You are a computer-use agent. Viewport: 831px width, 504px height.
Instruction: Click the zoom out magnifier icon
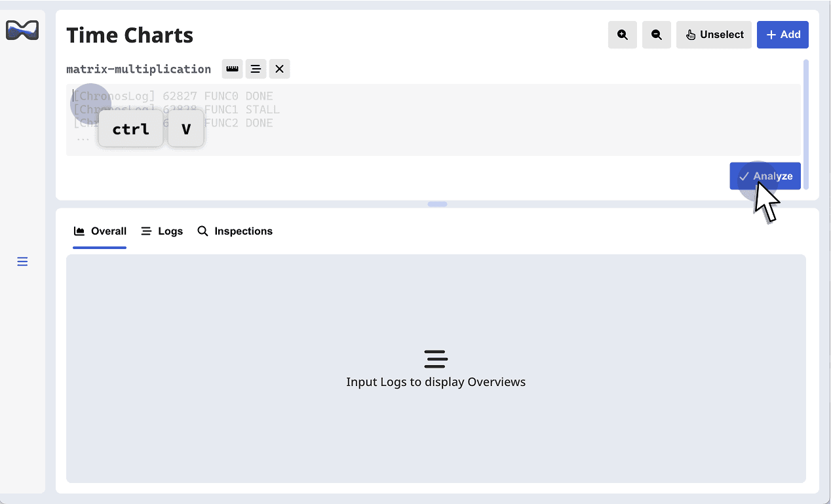(x=656, y=35)
